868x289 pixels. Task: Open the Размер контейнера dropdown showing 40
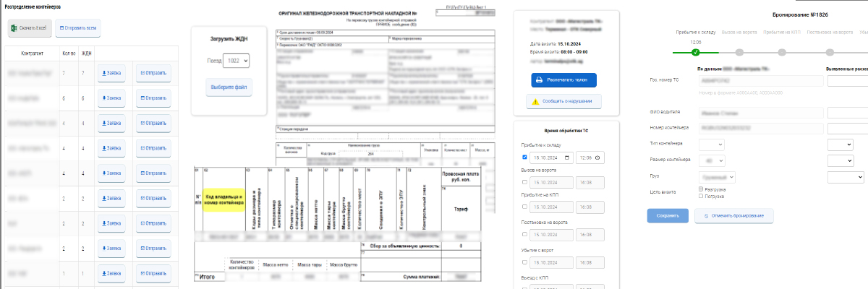pyautogui.click(x=712, y=160)
